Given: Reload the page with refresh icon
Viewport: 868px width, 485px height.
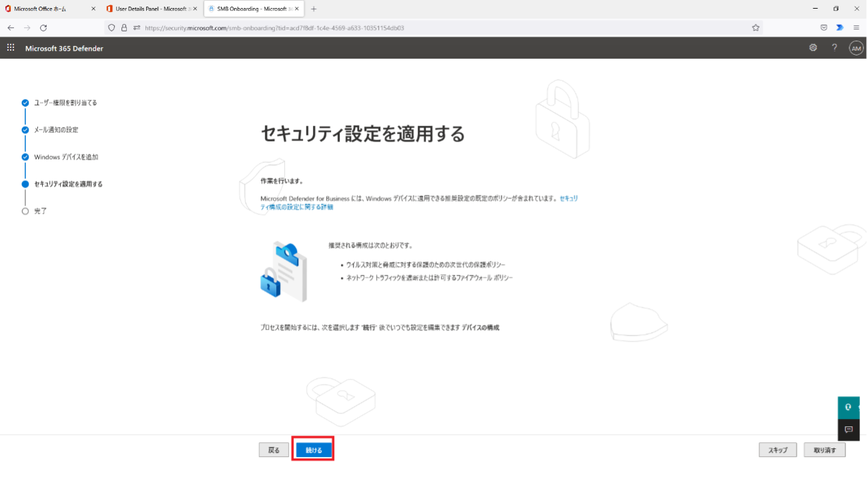Looking at the screenshot, I should coord(43,28).
